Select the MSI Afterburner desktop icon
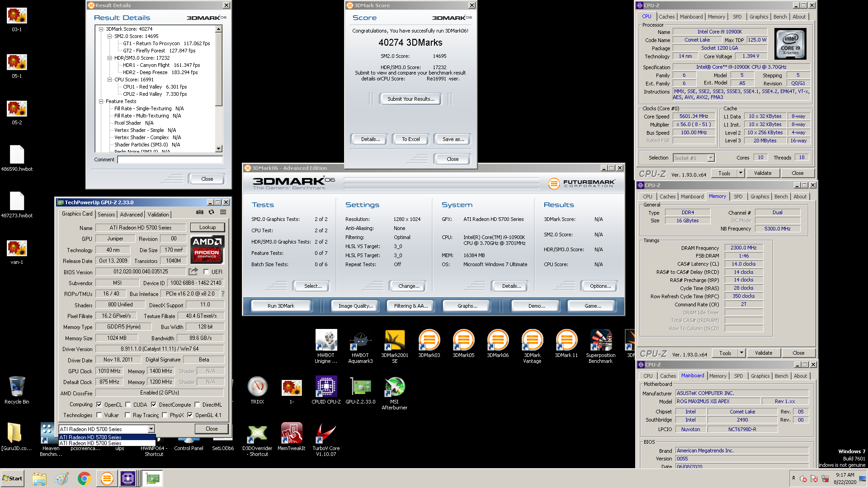 (x=395, y=393)
